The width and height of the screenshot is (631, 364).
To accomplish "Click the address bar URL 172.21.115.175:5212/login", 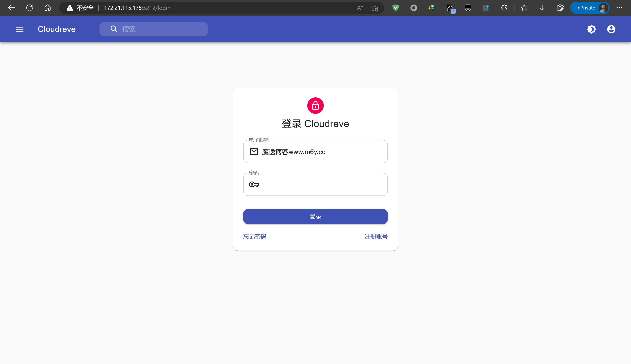I will coord(137,8).
